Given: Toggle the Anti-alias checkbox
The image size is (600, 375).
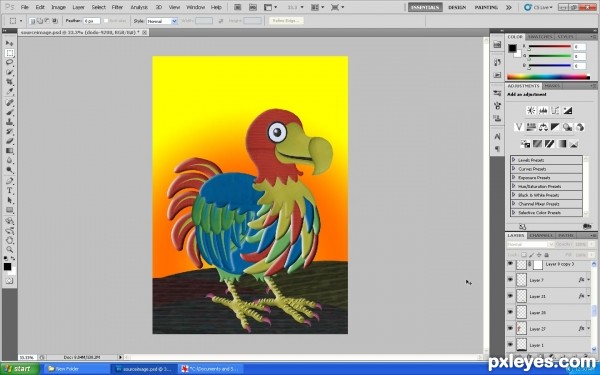Looking at the screenshot, I should [x=106, y=21].
